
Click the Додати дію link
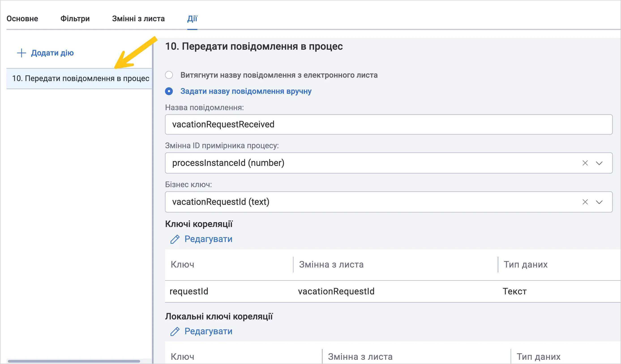(52, 53)
